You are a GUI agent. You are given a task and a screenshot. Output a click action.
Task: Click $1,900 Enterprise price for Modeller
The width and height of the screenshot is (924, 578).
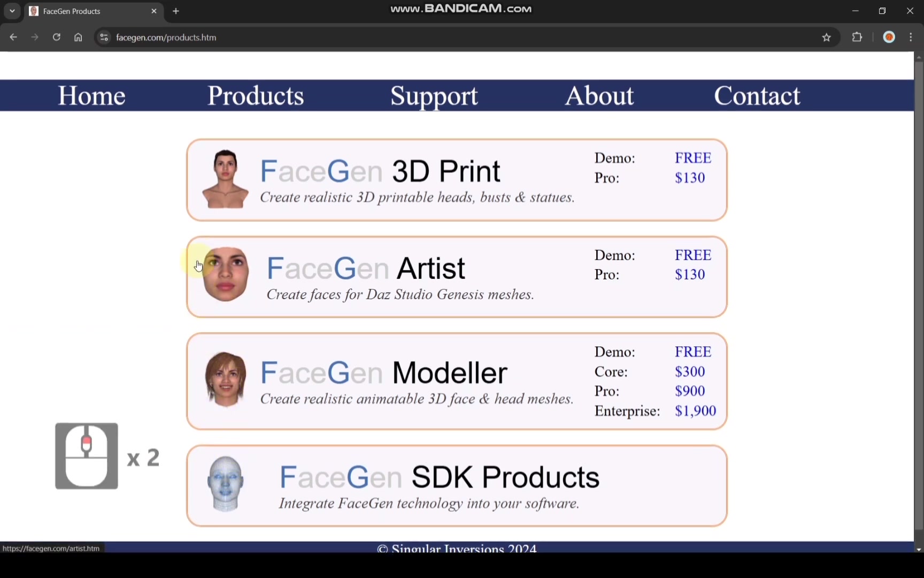(x=695, y=410)
